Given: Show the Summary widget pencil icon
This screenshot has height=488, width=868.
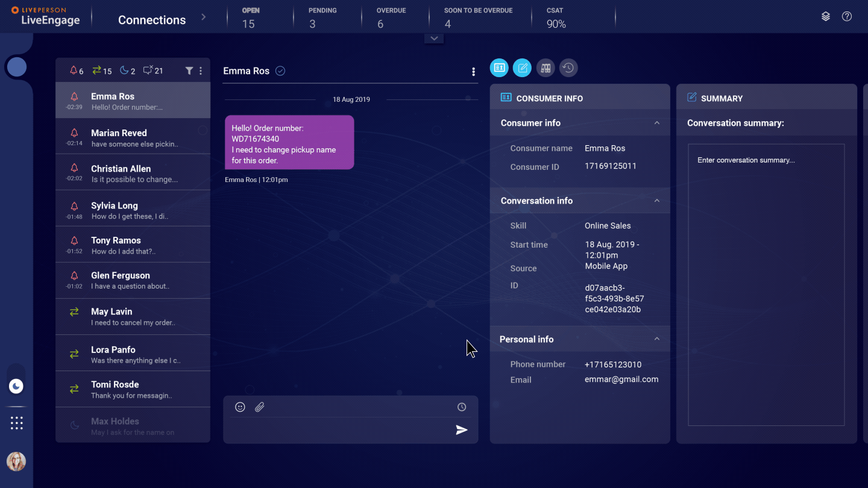Looking at the screenshot, I should tap(522, 68).
